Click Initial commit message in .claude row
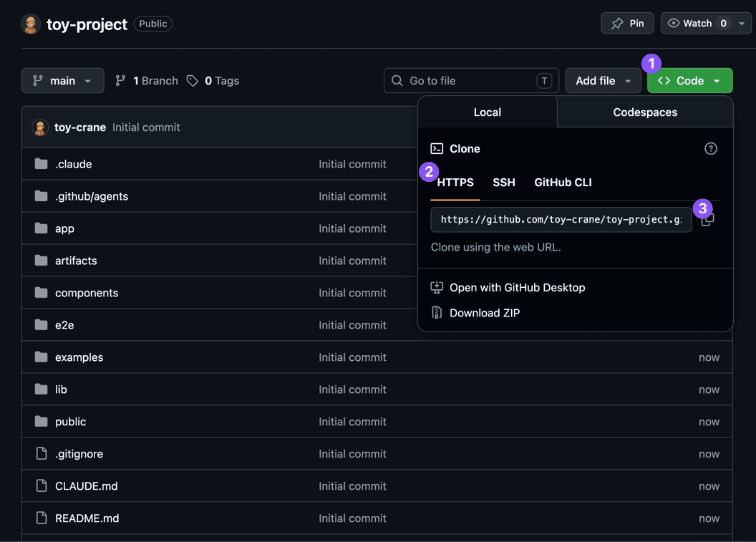The width and height of the screenshot is (756, 542). coord(352,164)
